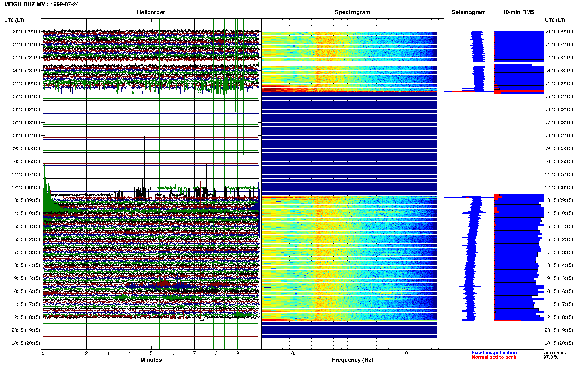Screen dimensions: 588x368
Task: Click "15:15 (11:15)" on the left time axis
Action: click(26, 226)
